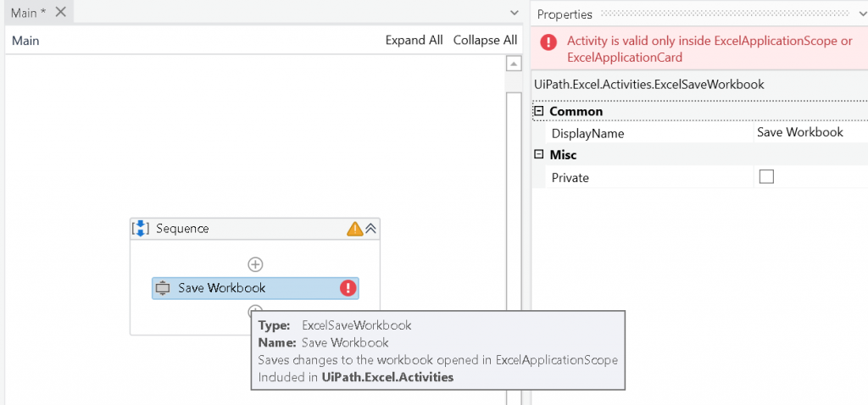
Task: Collapse the Common property section
Action: [x=538, y=111]
